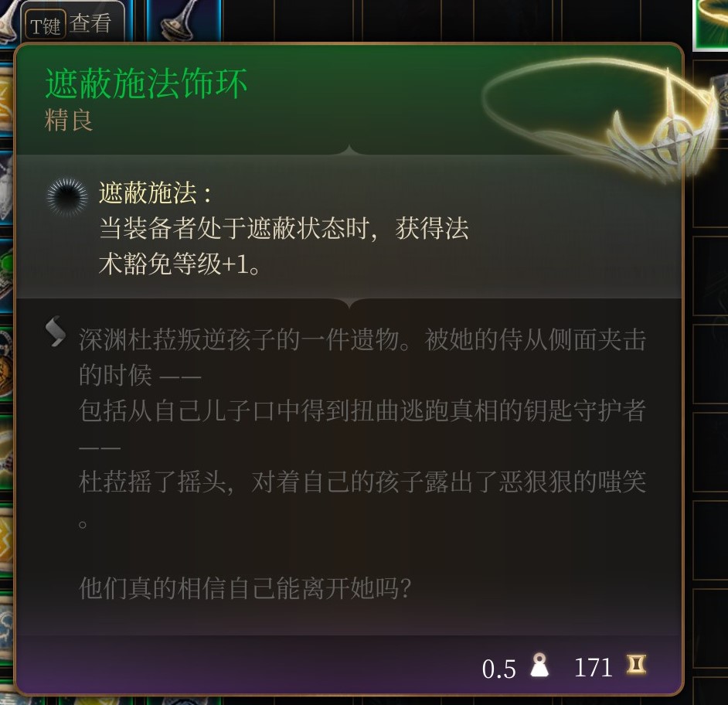Click the 精良 rarity label

pos(69,121)
